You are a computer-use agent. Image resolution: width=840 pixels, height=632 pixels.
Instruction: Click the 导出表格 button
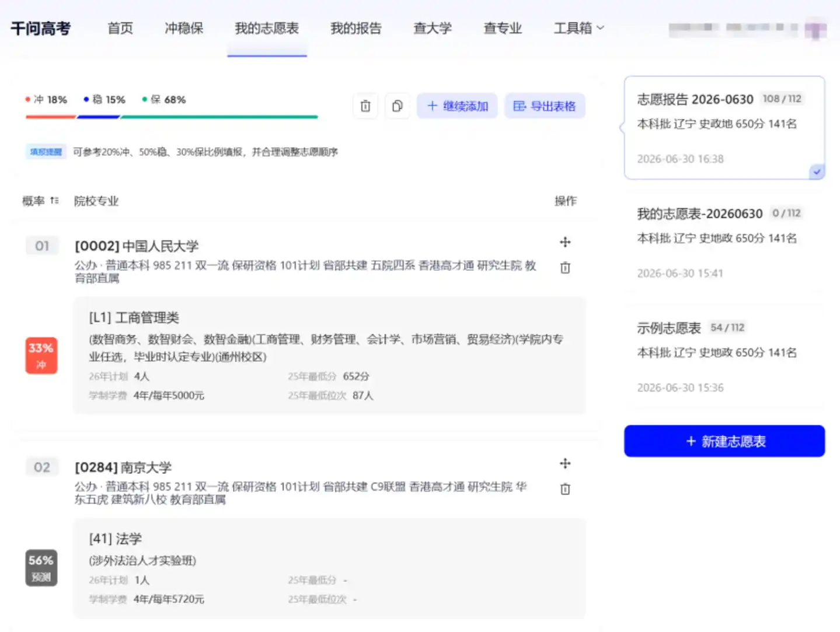[x=545, y=106]
